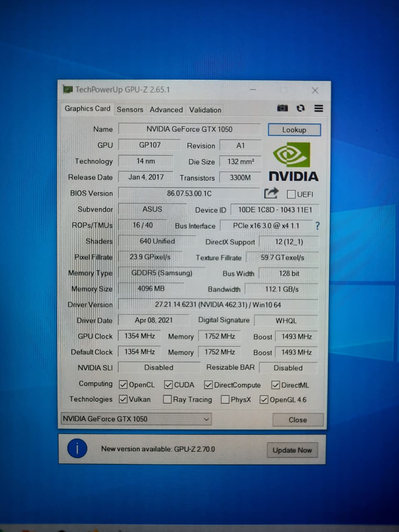Image resolution: width=399 pixels, height=532 pixels.
Task: Click the GPU Clock row Boost 1493 MHz
Action: (297, 337)
